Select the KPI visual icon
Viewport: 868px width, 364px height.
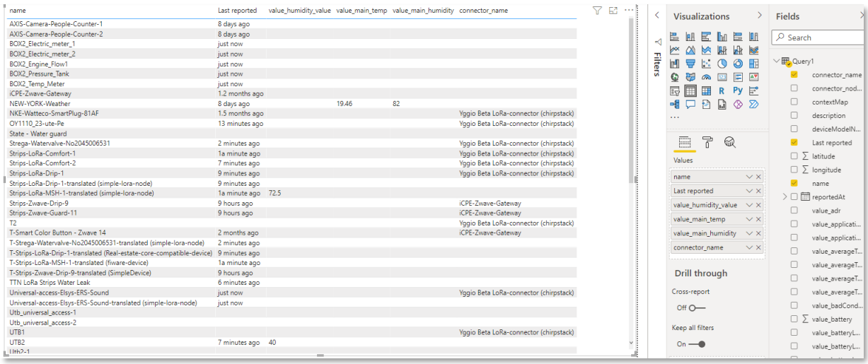coord(754,77)
